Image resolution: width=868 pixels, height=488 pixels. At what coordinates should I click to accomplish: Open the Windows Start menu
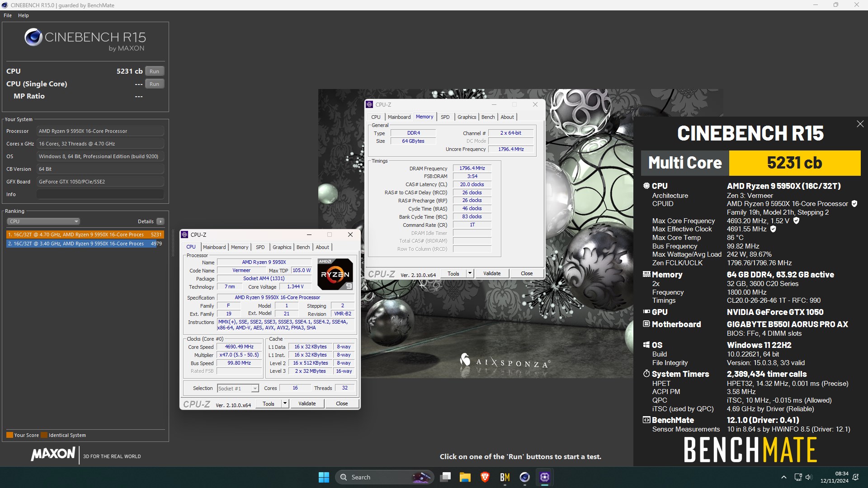point(324,477)
